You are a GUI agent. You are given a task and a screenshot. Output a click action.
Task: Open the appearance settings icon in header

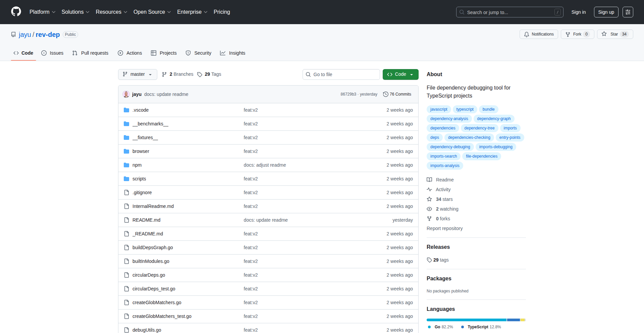pyautogui.click(x=628, y=12)
